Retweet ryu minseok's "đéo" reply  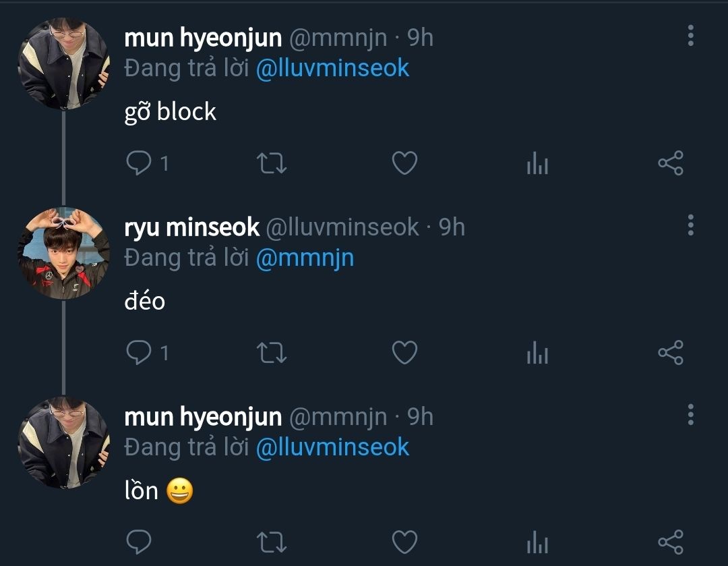coord(272,353)
